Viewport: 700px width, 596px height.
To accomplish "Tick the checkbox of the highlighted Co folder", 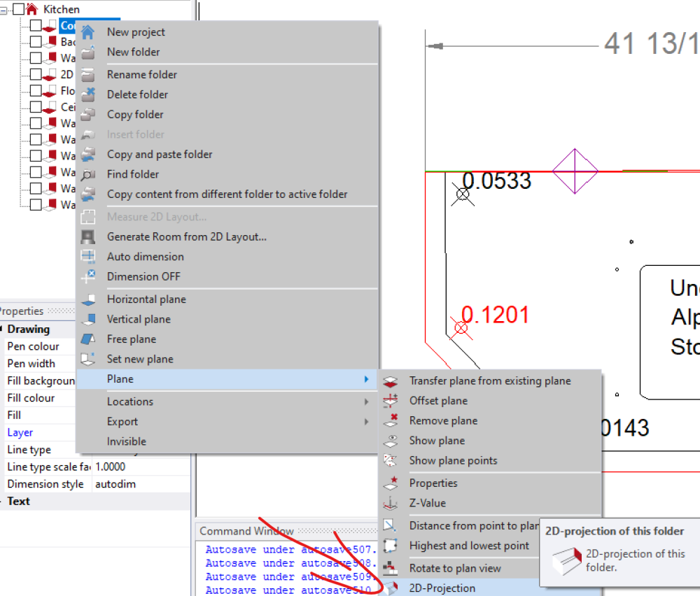I will [36, 25].
